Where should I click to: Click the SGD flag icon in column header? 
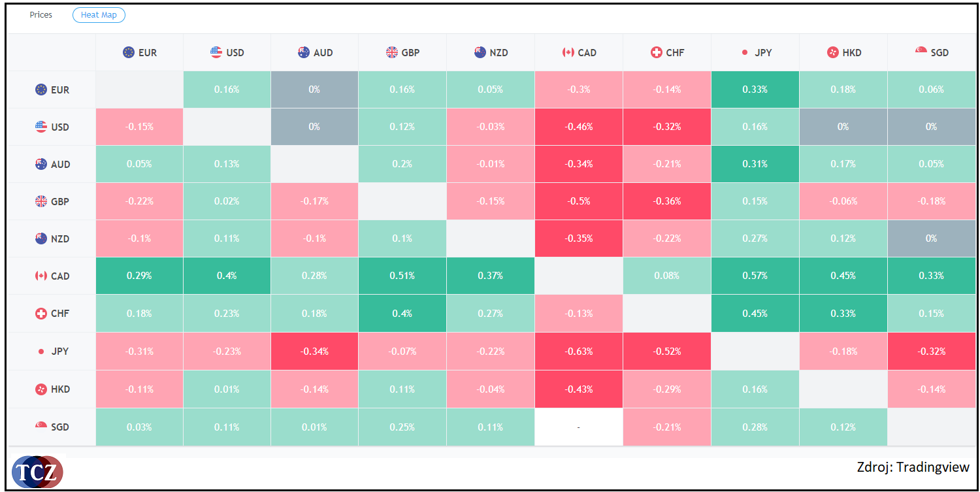coord(921,52)
